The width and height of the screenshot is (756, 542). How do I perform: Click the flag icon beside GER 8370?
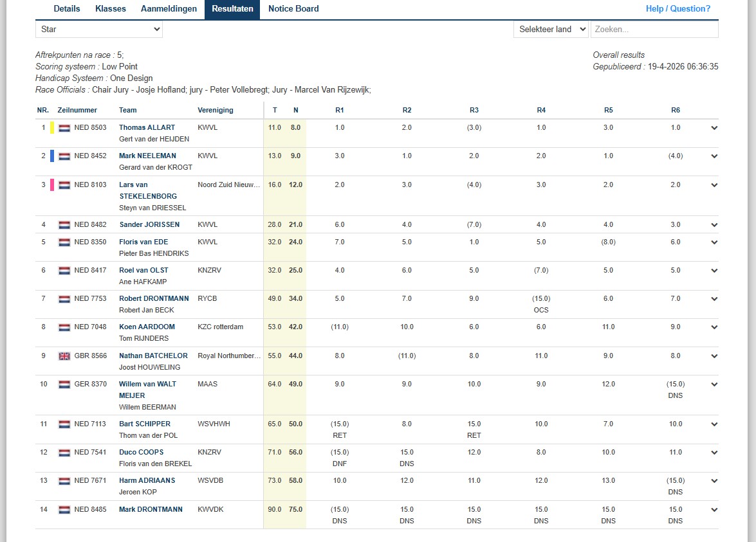(x=64, y=384)
